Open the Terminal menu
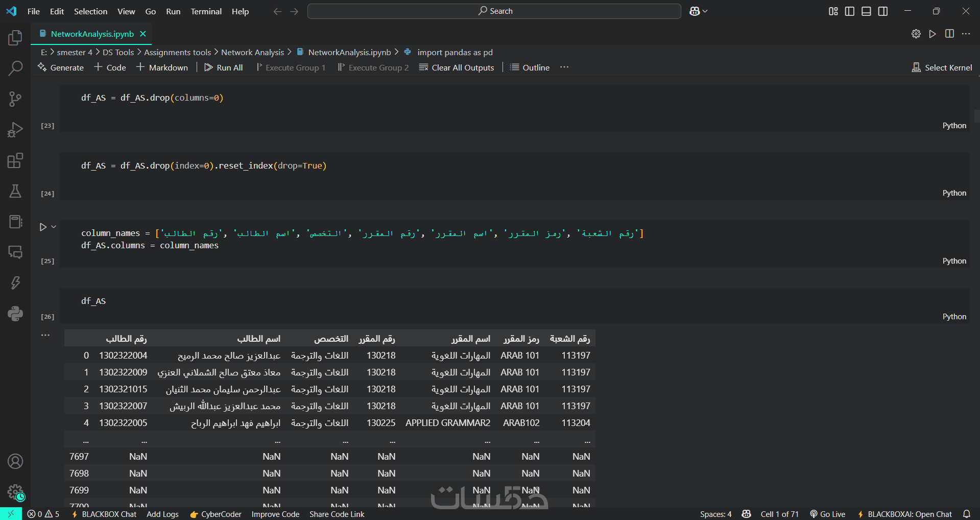Screen dimensions: 980x520 pos(206,11)
